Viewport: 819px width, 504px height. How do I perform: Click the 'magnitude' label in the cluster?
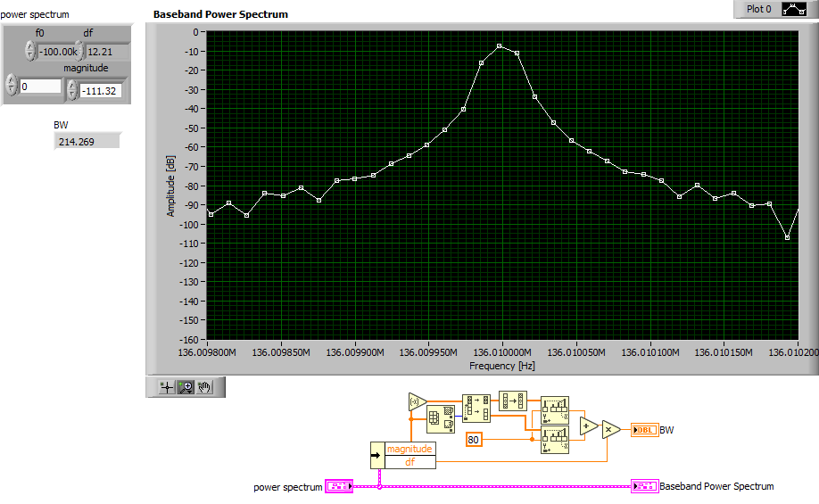pos(86,68)
